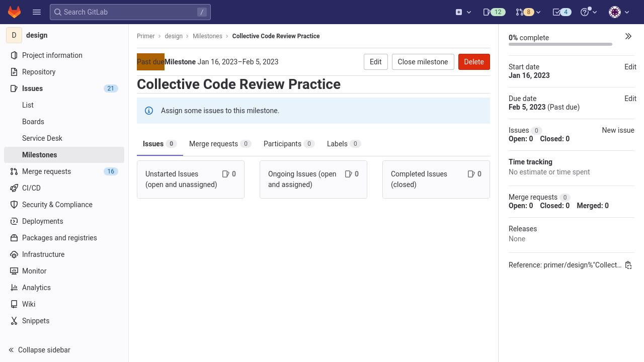Switch to the Issues tab
Screen dimensions: 644x362
click(159, 144)
